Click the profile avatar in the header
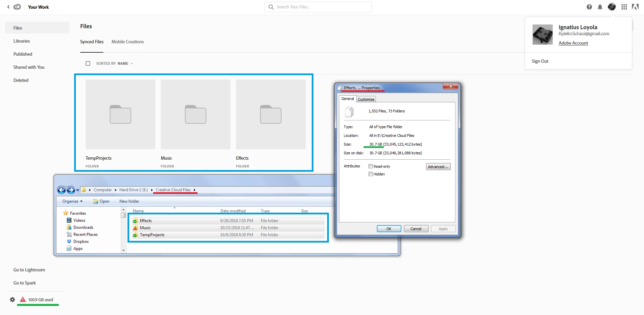This screenshot has width=644, height=315. click(612, 7)
